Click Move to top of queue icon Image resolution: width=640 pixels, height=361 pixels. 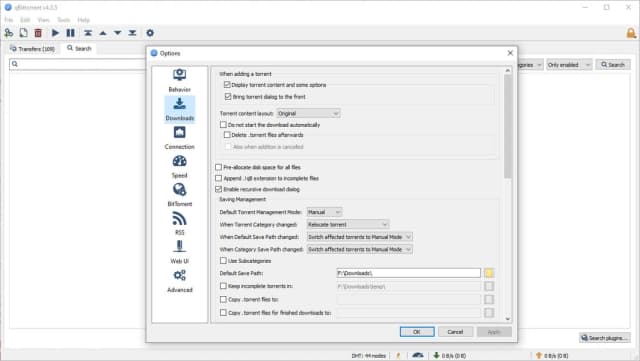coord(88,33)
